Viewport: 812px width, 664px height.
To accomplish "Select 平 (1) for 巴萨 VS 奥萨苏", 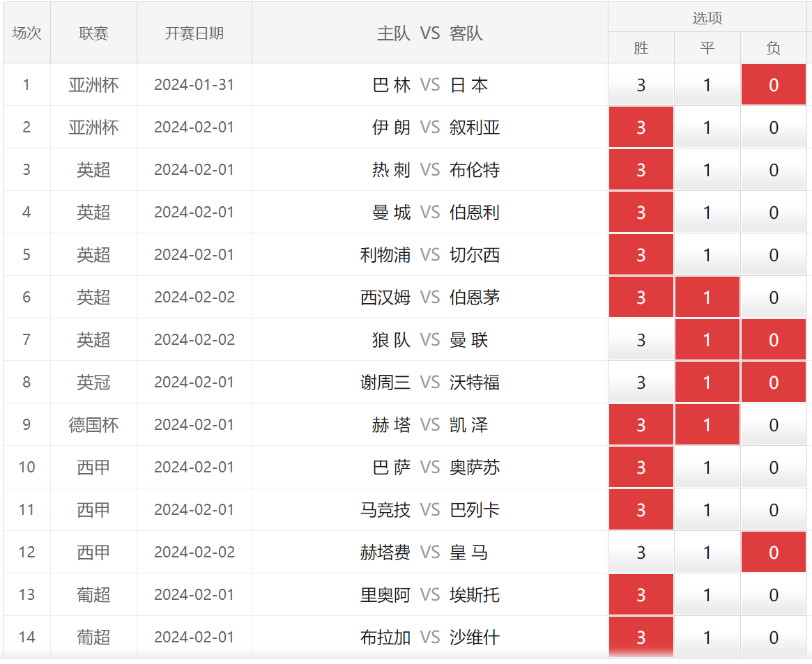I will (707, 467).
